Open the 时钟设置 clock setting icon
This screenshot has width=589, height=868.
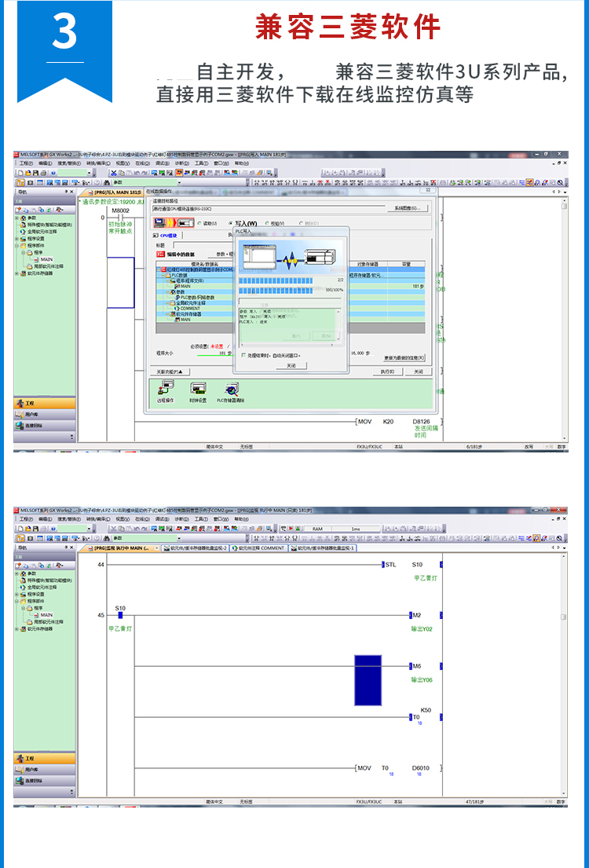(x=198, y=389)
